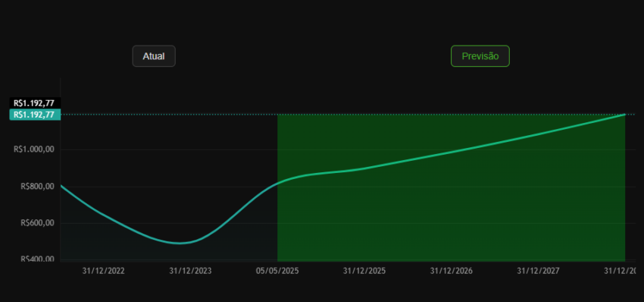Select the 31/12/2026 date label
The image size is (644, 302).
452,271
